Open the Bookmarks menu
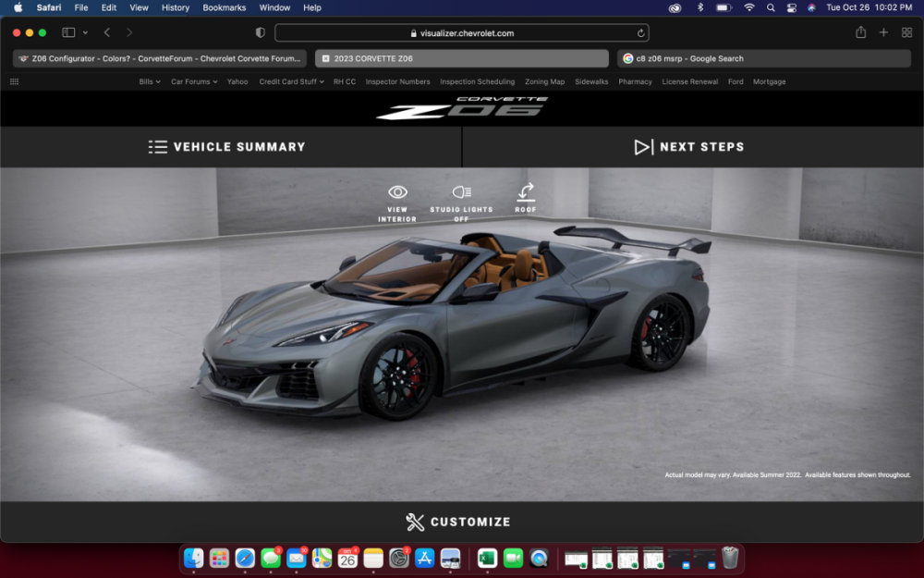 pos(224,7)
